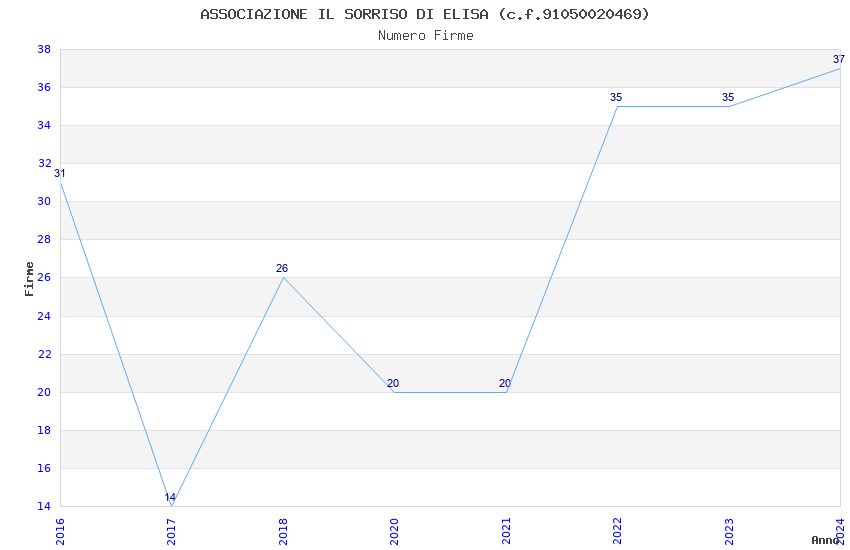Click data label 20 above year 2020
Viewport: 850px width, 550px height.
(x=393, y=383)
